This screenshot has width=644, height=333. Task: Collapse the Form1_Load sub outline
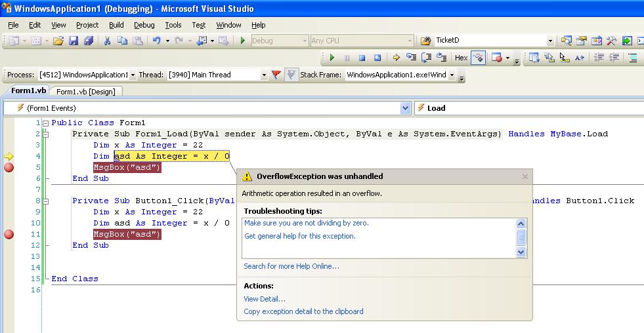click(x=45, y=134)
